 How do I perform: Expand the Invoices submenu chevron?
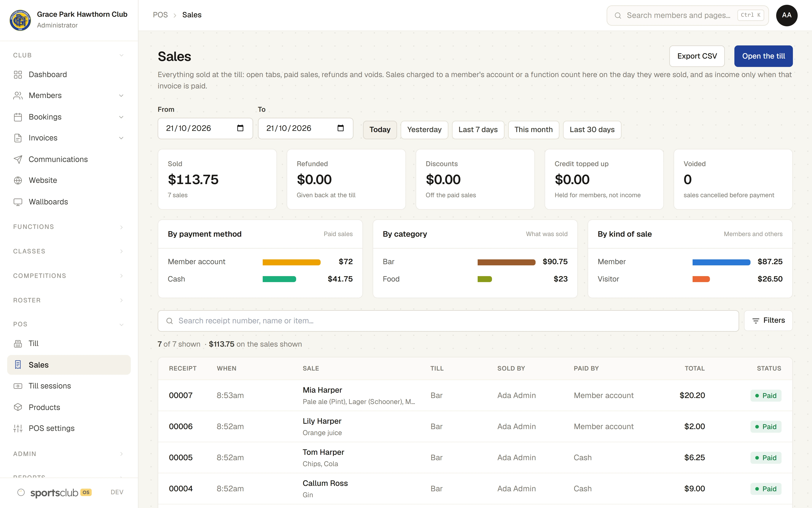(121, 138)
